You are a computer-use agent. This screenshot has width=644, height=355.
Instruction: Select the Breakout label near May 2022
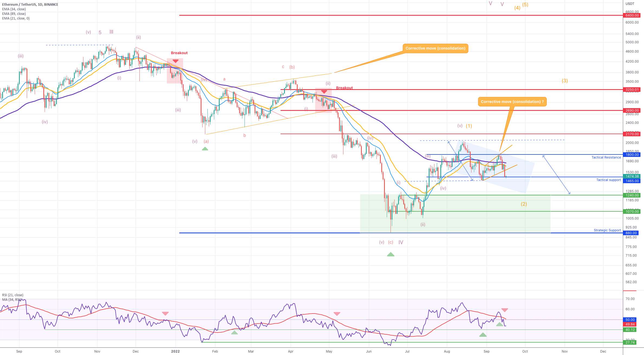pos(344,88)
